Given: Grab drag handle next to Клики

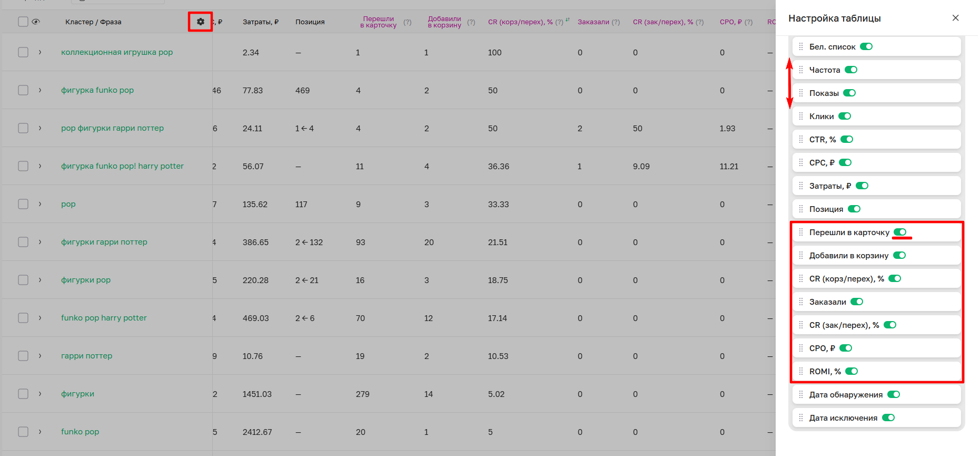Looking at the screenshot, I should [x=801, y=116].
